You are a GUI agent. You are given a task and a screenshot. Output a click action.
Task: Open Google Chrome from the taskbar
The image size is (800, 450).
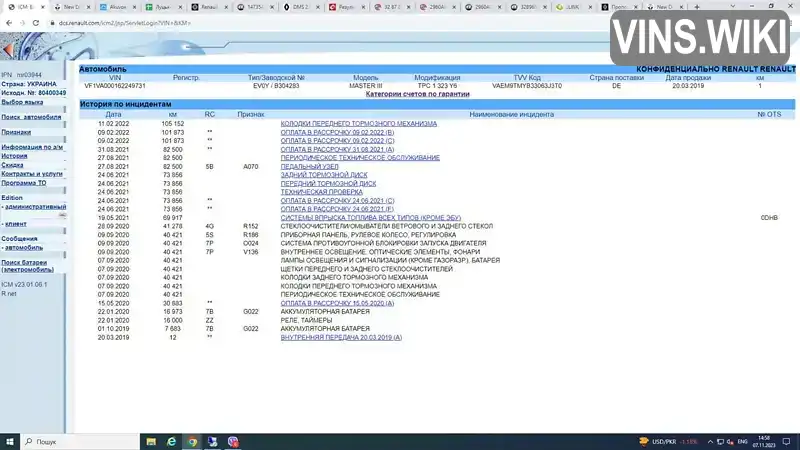[192, 441]
